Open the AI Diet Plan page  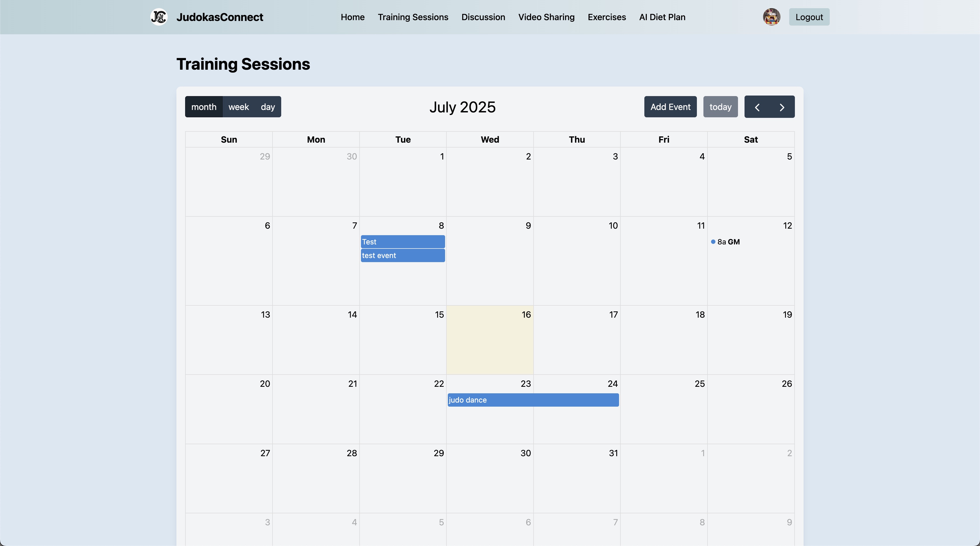coord(662,17)
